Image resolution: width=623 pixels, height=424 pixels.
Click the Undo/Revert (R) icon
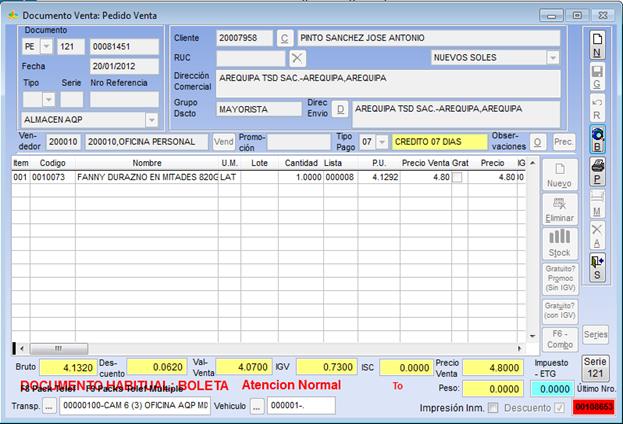click(597, 108)
